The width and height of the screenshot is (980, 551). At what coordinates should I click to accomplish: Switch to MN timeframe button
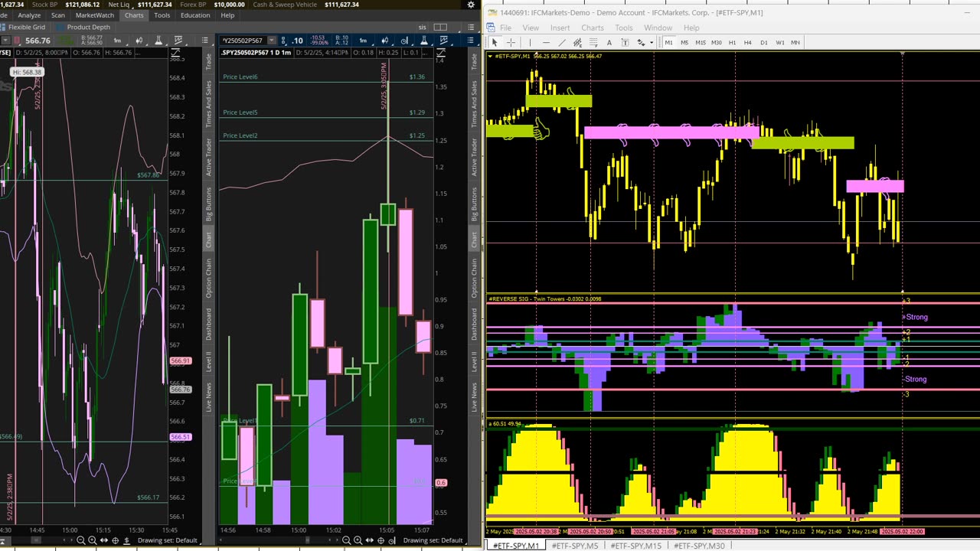pyautogui.click(x=795, y=42)
